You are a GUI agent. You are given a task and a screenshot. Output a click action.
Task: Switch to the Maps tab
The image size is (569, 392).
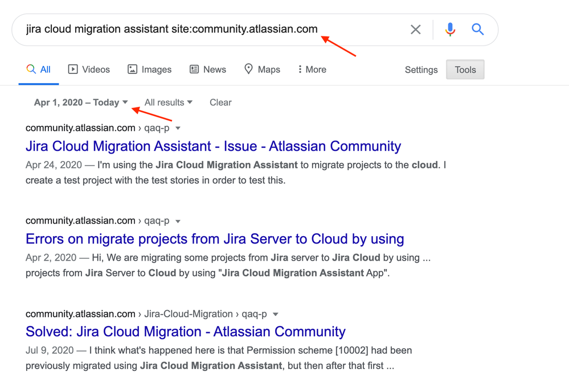(262, 69)
